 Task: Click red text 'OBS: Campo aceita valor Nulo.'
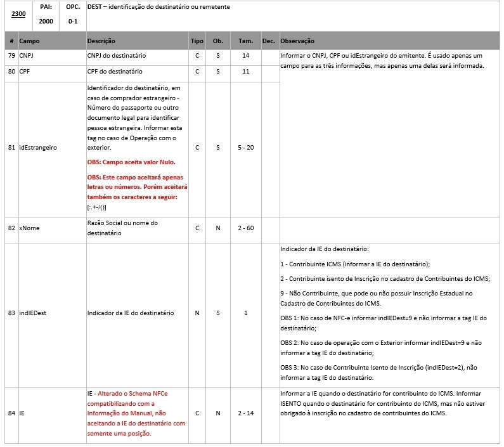[x=131, y=162]
